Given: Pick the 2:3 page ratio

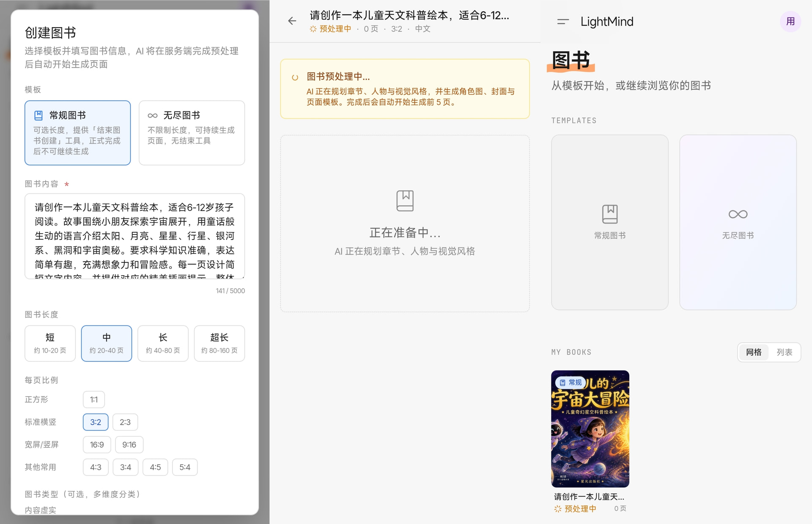Looking at the screenshot, I should (x=125, y=422).
